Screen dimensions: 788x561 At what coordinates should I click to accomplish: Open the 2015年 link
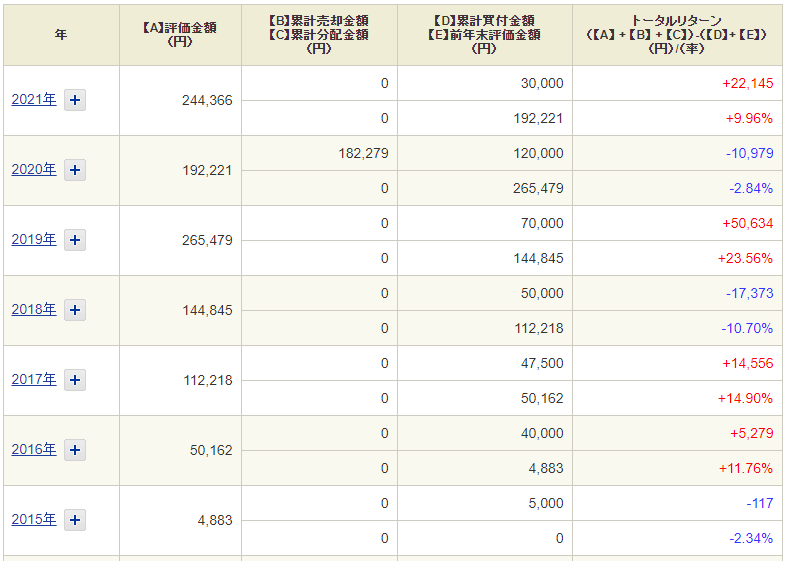click(34, 519)
